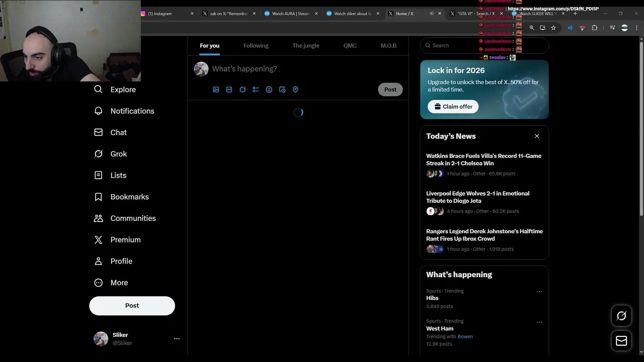Bookmark this page with the star icon

[x=553, y=28]
